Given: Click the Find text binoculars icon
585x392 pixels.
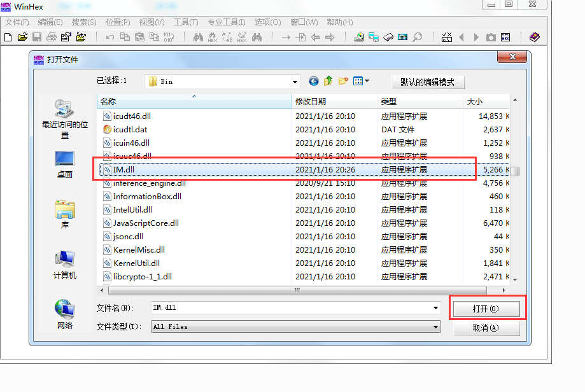Looking at the screenshot, I should 198,38.
